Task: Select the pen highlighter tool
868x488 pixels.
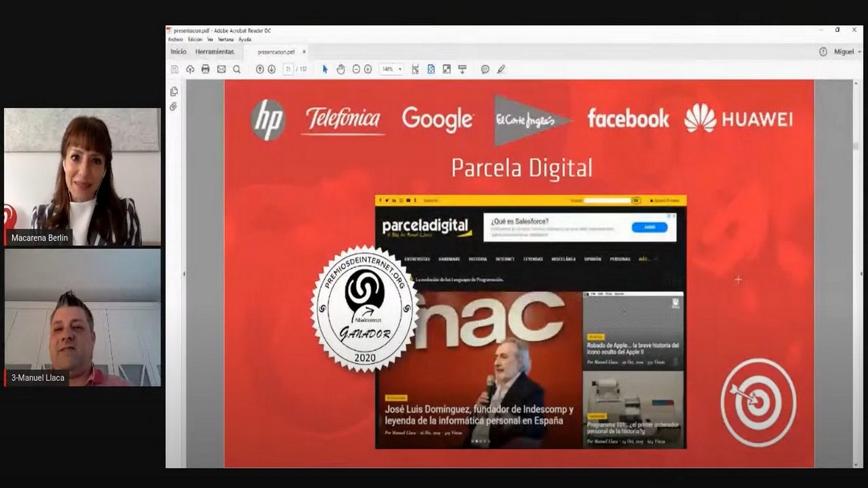Action: [x=501, y=69]
